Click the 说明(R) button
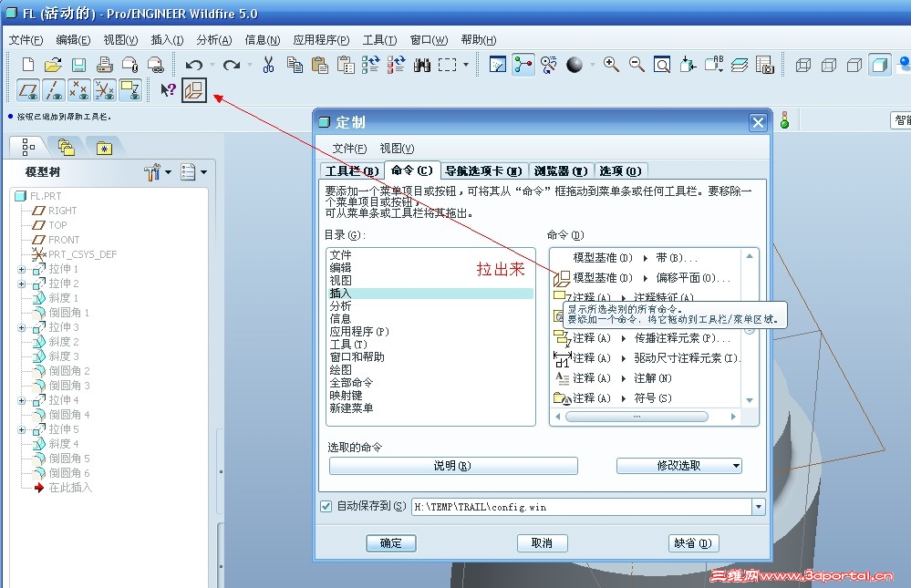The image size is (911, 588). pos(453,466)
